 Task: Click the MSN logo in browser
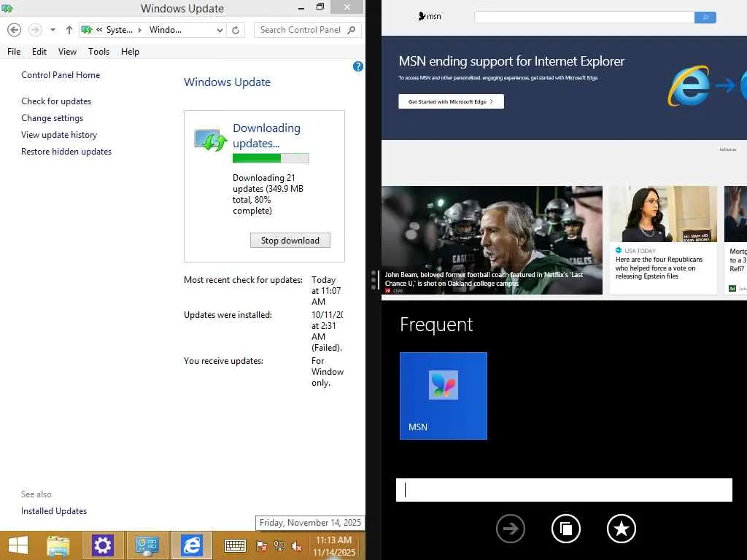click(429, 16)
